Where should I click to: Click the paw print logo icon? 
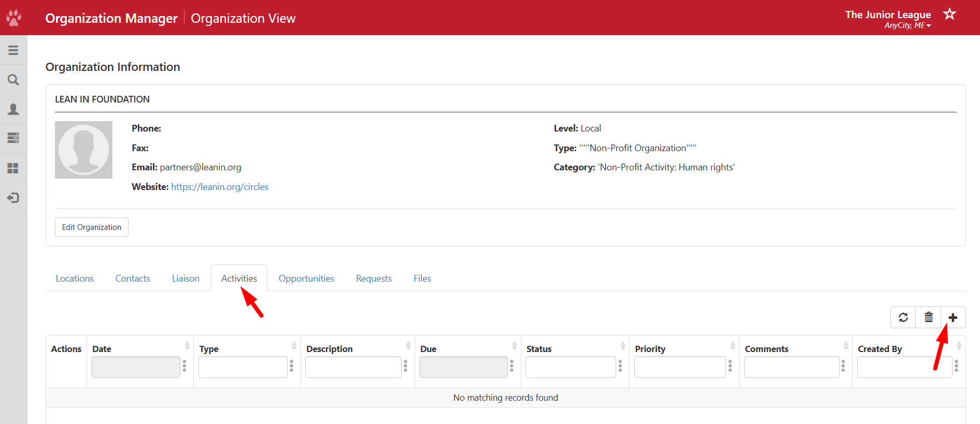(x=13, y=18)
